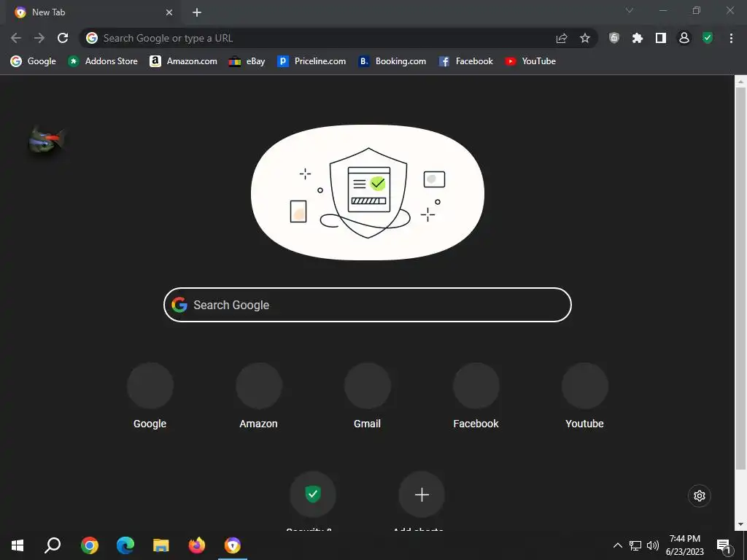Viewport: 747px width, 560px height.
Task: Reload the page with the refresh icon
Action: coord(63,38)
